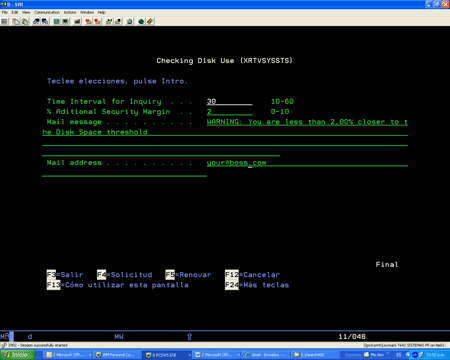Open the File menu
This screenshot has height=360, width=450.
[x=4, y=12]
